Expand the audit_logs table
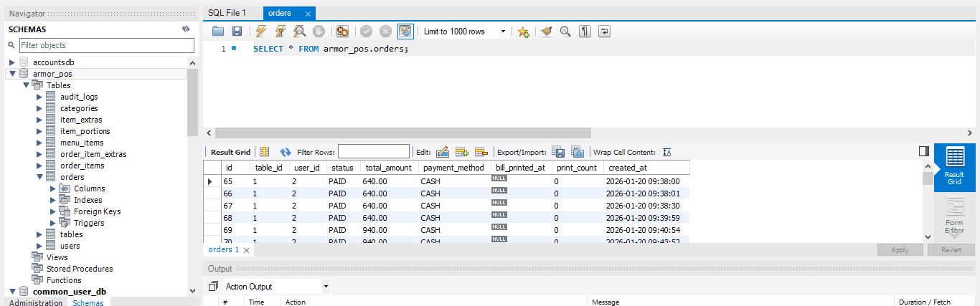This screenshot has height=306, width=980. [39, 97]
